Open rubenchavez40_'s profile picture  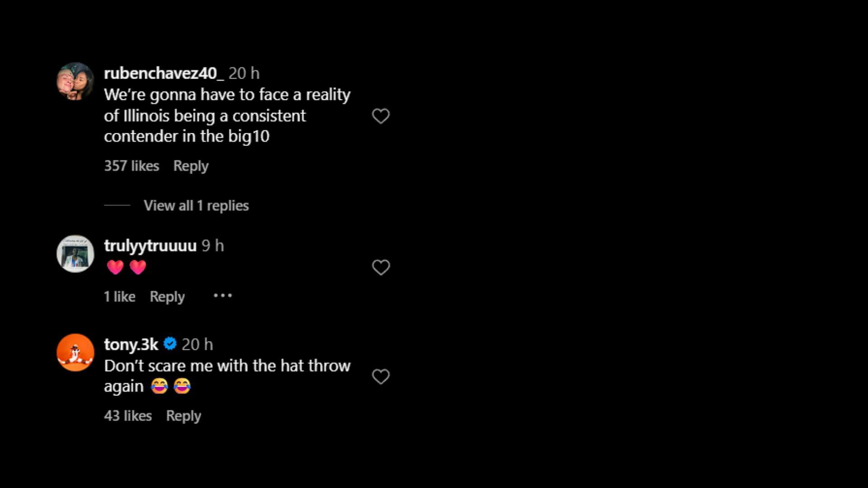click(x=75, y=81)
